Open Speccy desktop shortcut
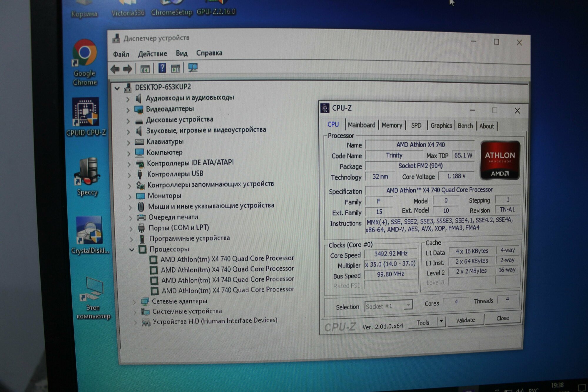 click(87, 176)
